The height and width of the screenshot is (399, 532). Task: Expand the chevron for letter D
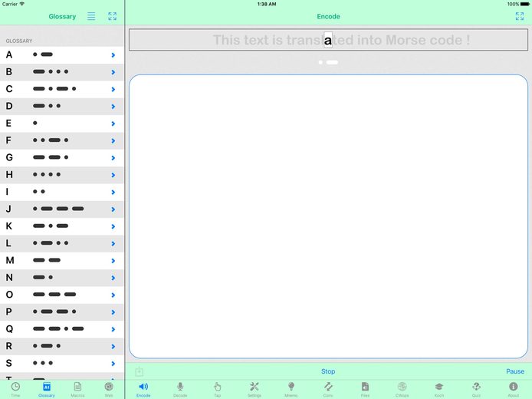point(113,107)
